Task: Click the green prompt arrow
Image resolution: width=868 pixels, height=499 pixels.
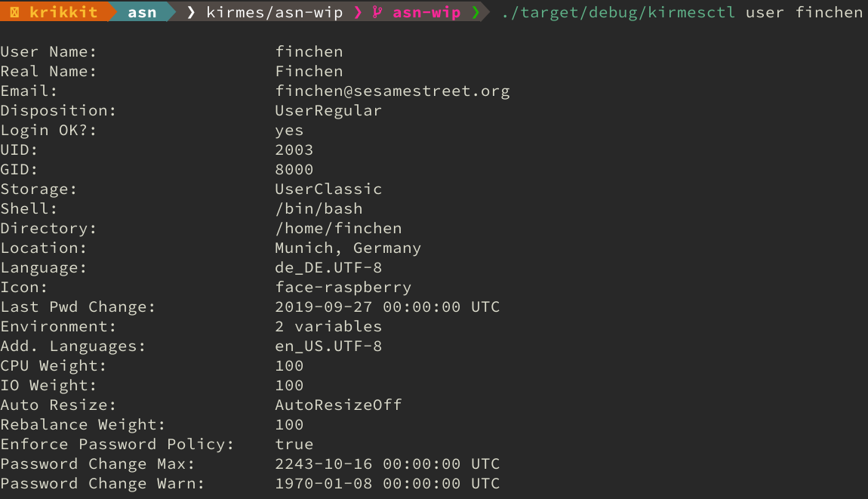Action: click(476, 12)
